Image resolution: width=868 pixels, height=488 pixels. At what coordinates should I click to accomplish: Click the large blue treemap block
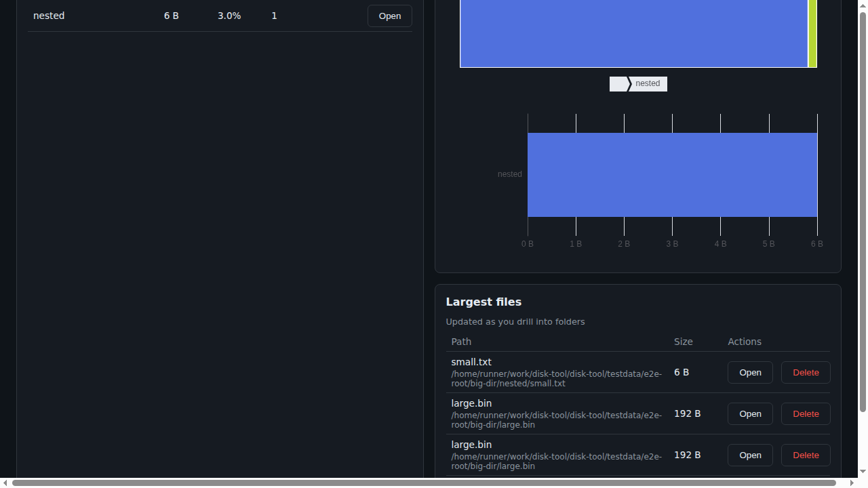[x=633, y=34]
